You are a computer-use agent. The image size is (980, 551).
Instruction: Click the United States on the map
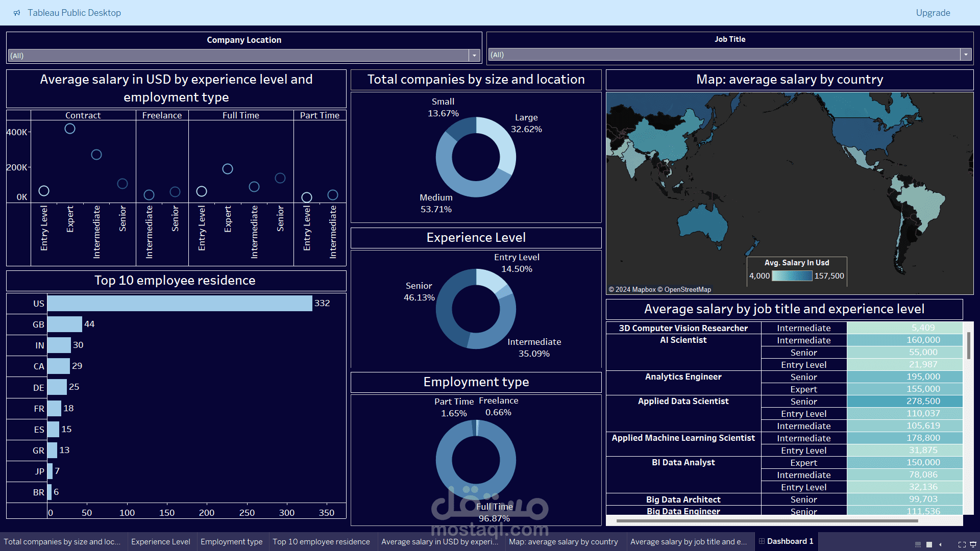point(863,133)
